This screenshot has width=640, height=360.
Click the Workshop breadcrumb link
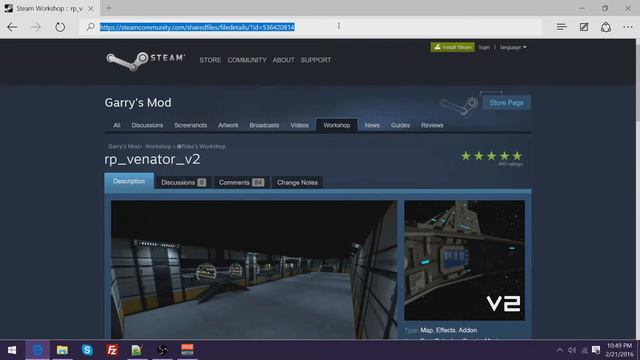point(158,147)
